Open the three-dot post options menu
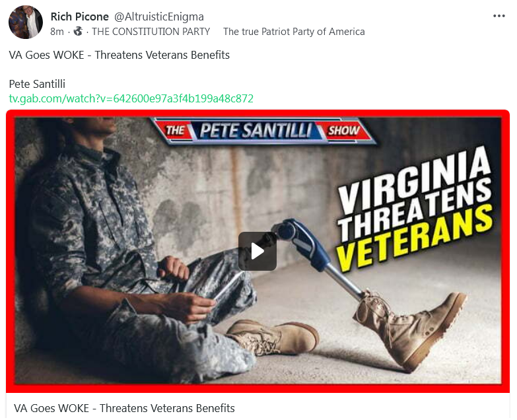Image resolution: width=517 pixels, height=420 pixels. (499, 16)
